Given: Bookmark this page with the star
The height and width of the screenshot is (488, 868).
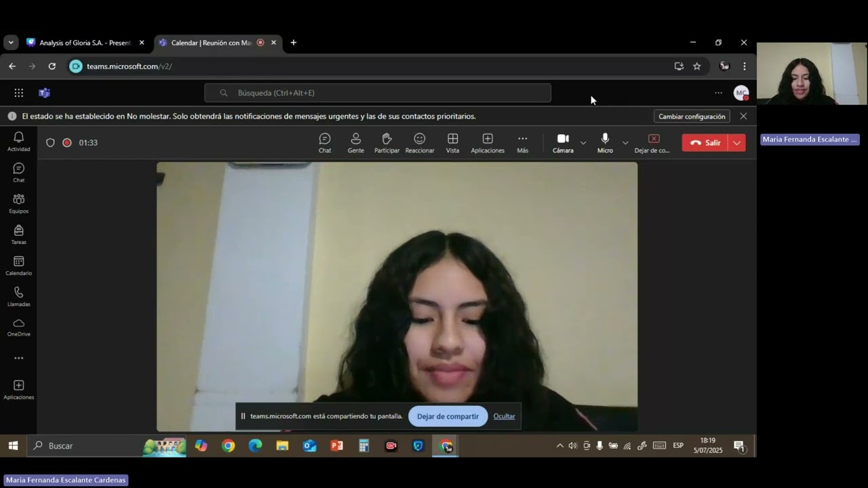Looking at the screenshot, I should [x=696, y=66].
